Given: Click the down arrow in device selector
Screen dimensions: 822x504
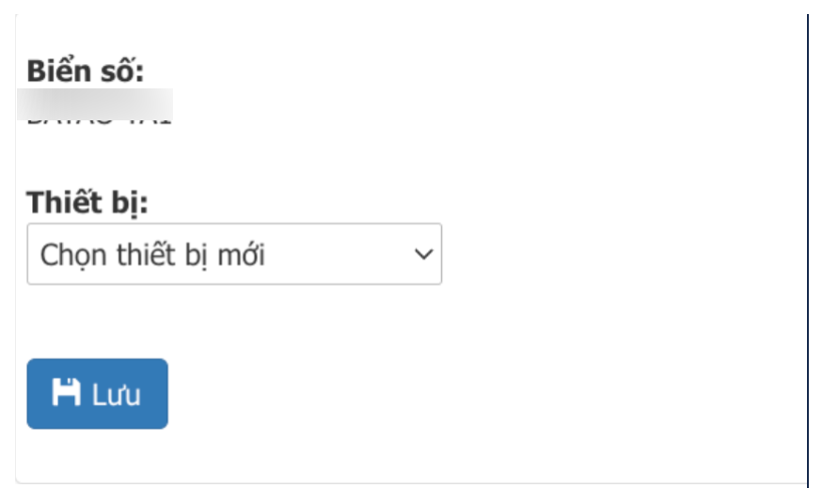Looking at the screenshot, I should 423,255.
